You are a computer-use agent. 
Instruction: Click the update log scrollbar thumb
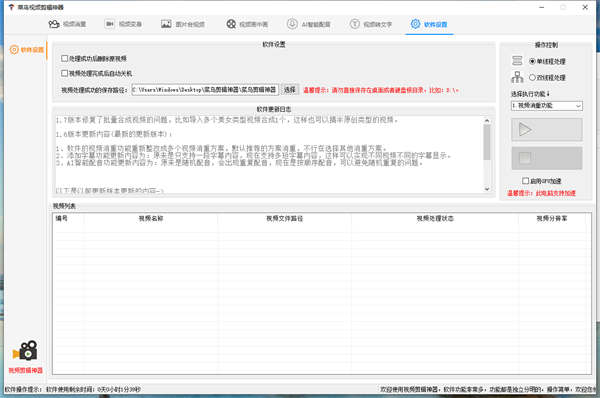click(x=487, y=142)
